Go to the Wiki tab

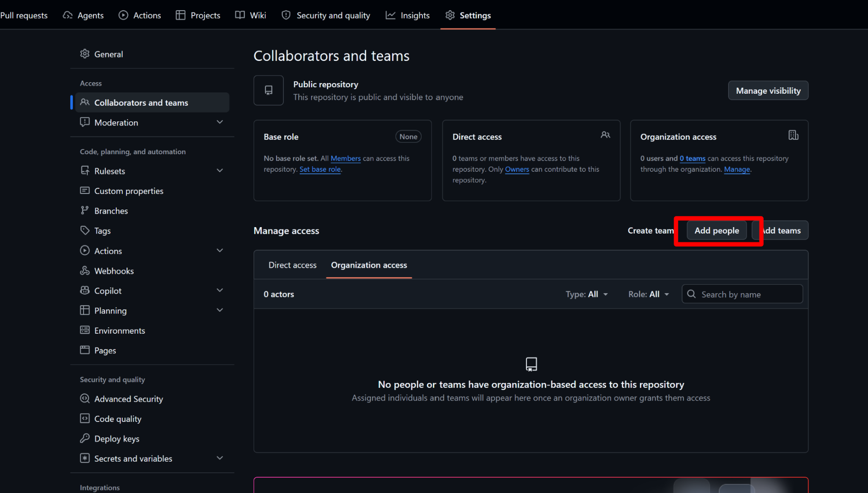[x=251, y=15]
